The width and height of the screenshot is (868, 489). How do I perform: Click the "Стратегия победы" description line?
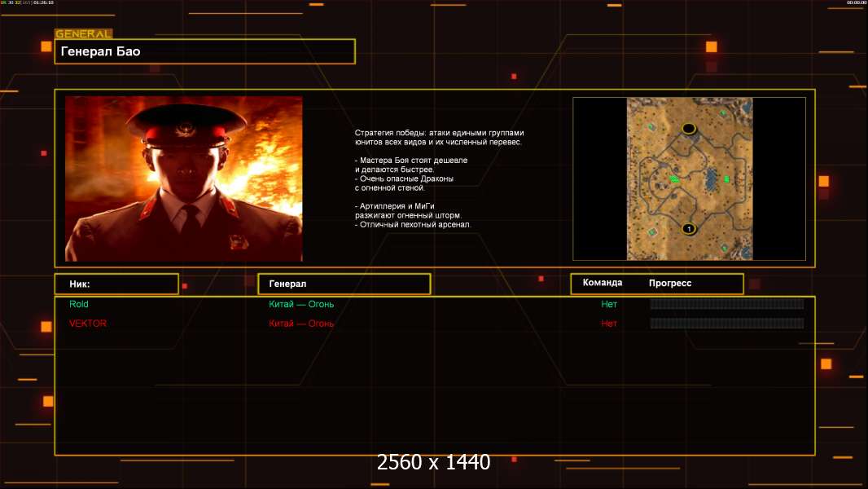pos(439,133)
